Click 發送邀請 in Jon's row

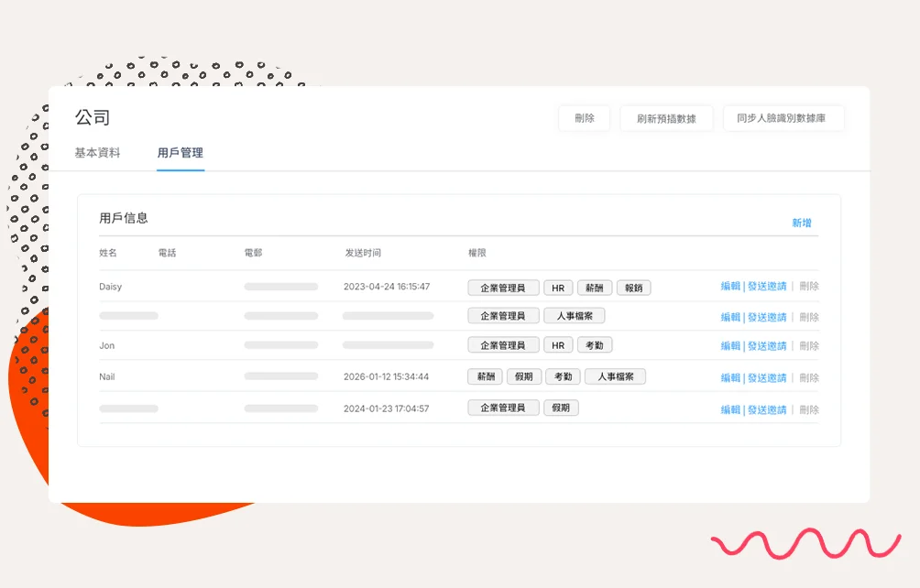point(767,346)
